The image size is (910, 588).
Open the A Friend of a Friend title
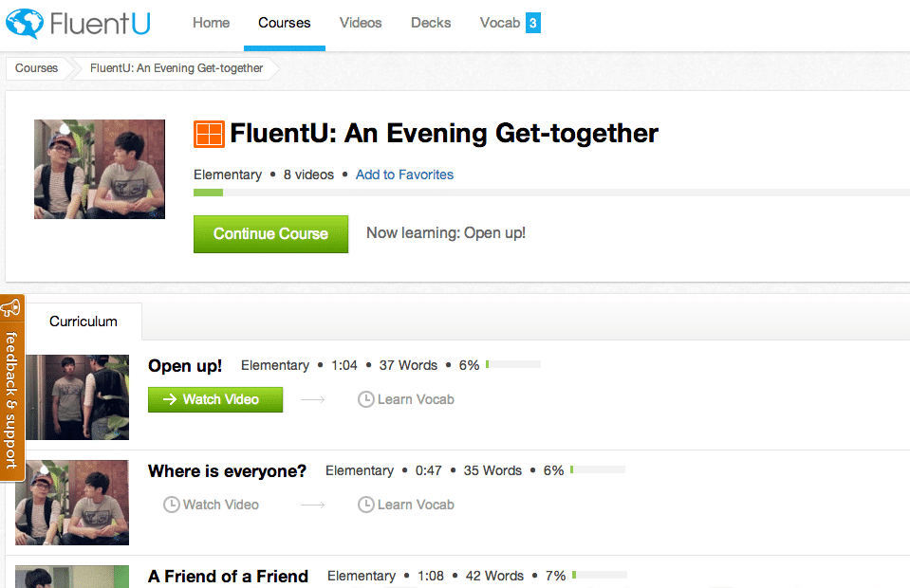pos(228,576)
